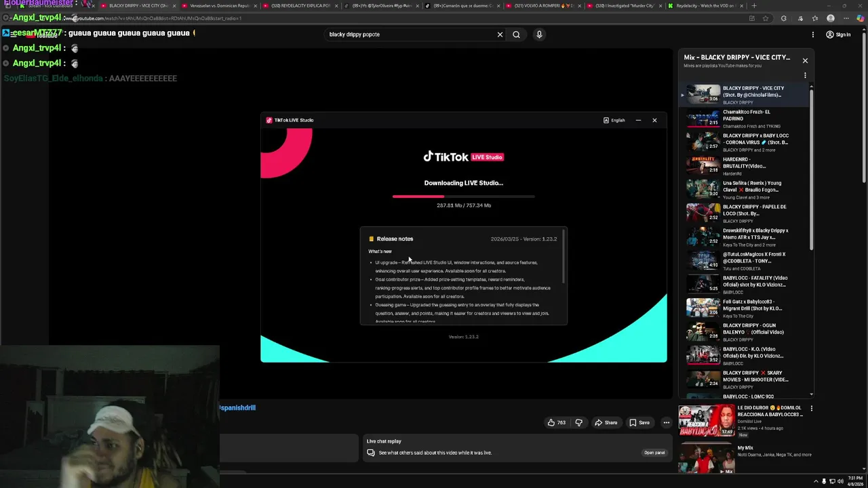Screen dimensions: 868x488
Task: Open the volume control tray icon
Action: pyautogui.click(x=840, y=481)
